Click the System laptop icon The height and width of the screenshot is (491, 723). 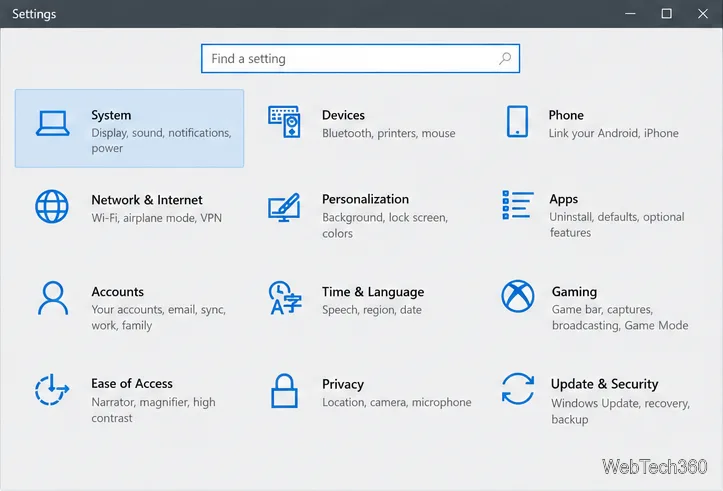tap(53, 123)
